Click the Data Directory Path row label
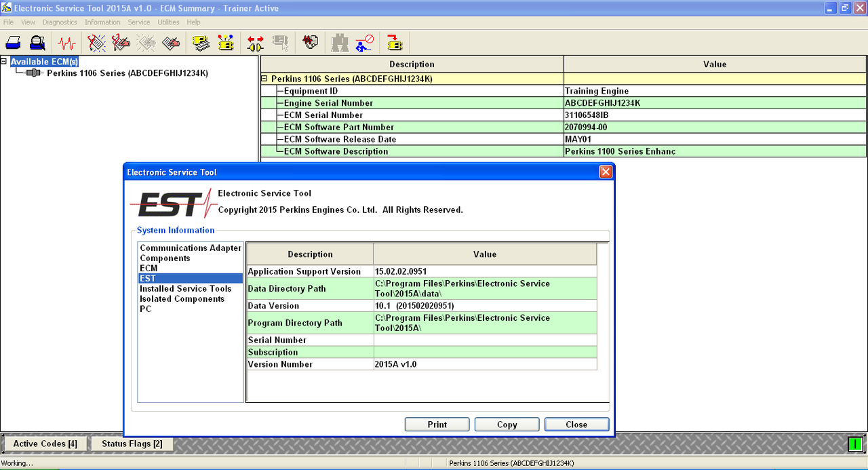Viewport: 868px width, 470px height. [287, 289]
